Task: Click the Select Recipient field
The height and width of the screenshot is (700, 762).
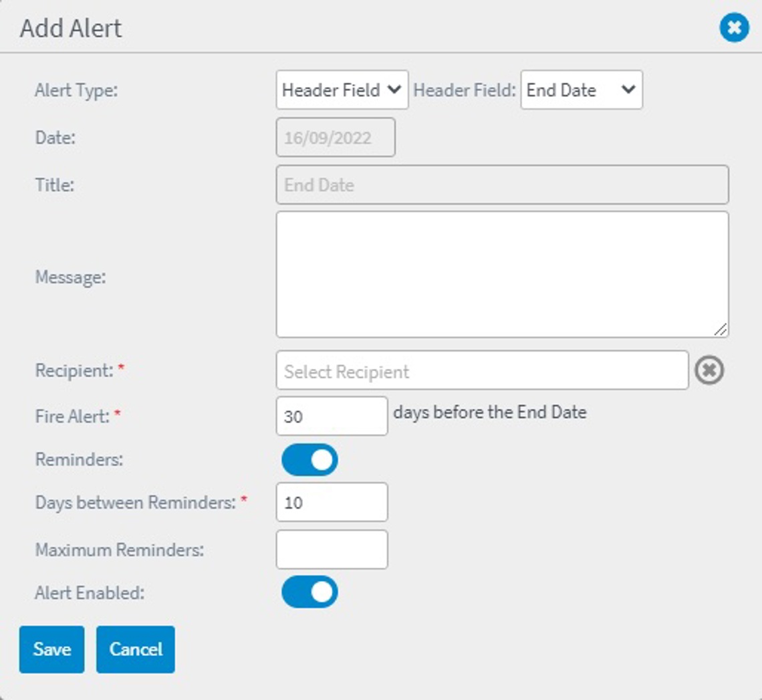Action: pyautogui.click(x=482, y=370)
